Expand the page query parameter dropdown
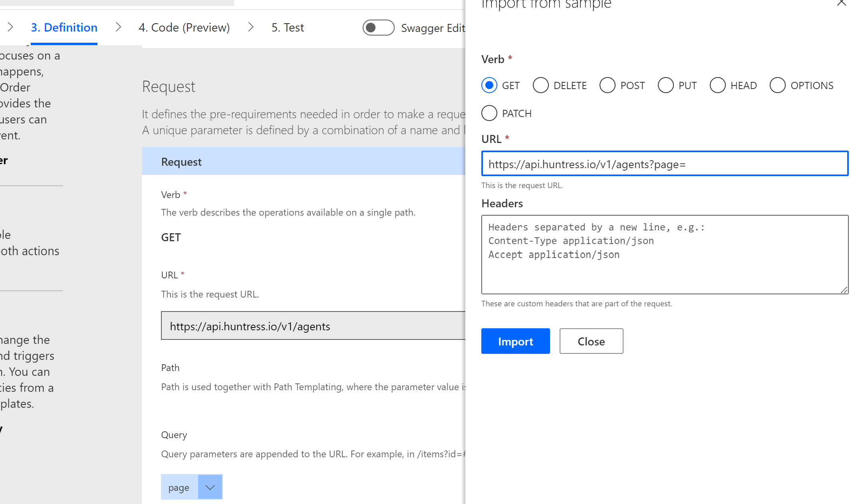The image size is (850, 504). point(210,487)
